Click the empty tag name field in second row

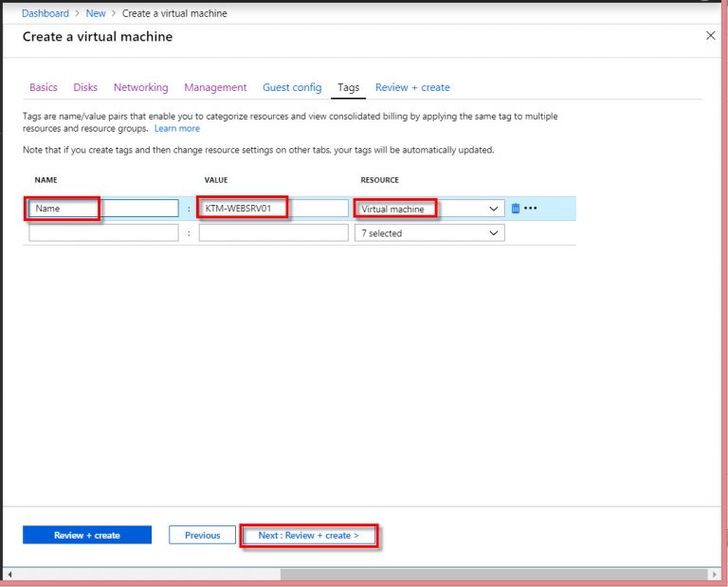tap(103, 233)
